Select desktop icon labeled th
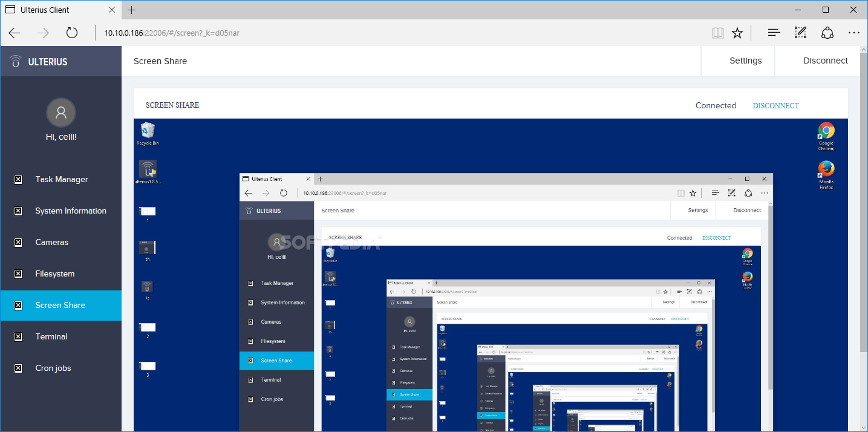 (148, 250)
